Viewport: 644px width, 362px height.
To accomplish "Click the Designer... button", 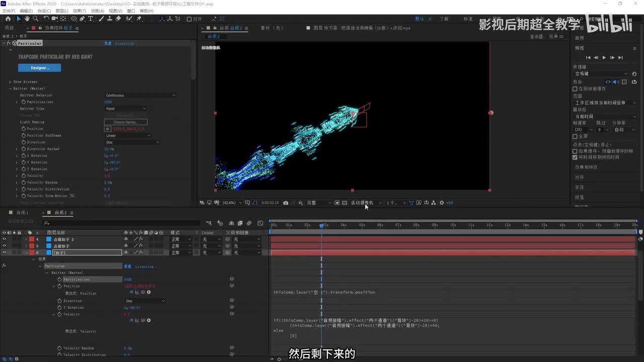I will coord(40,68).
